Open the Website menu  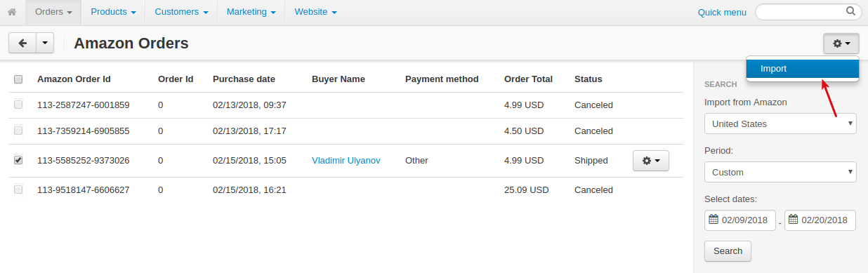315,12
